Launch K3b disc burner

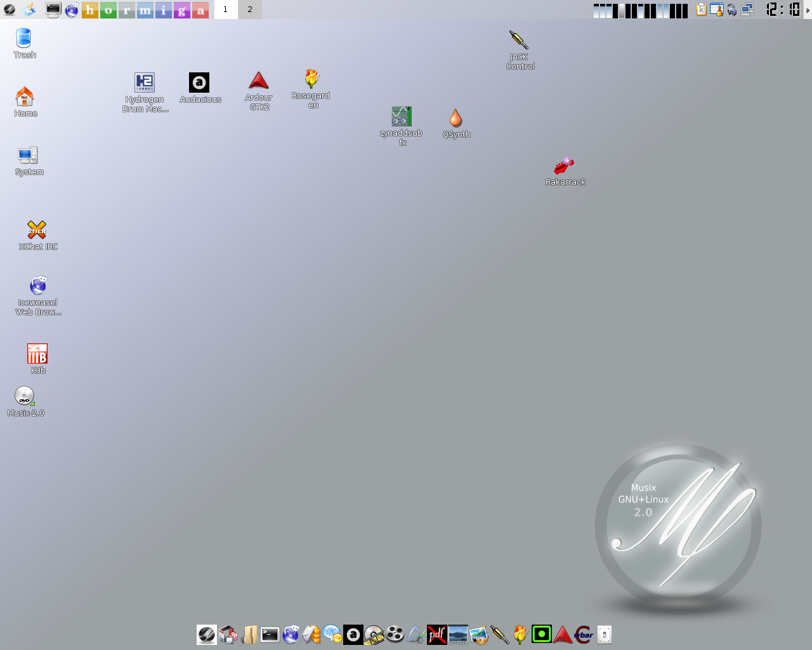point(37,354)
